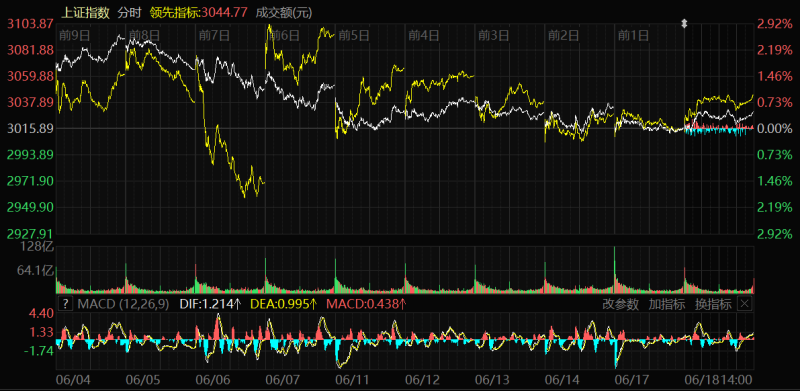Close the MACD indicator panel with the X

(745, 304)
